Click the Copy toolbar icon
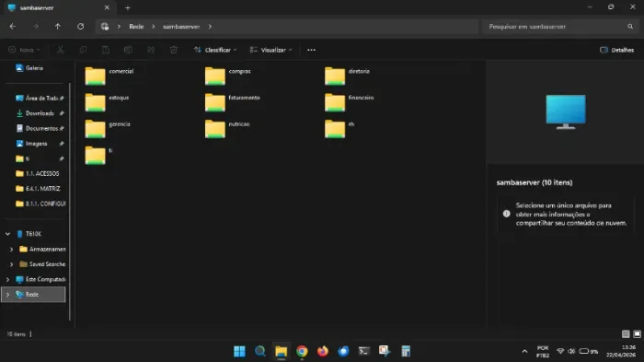 pos(83,50)
